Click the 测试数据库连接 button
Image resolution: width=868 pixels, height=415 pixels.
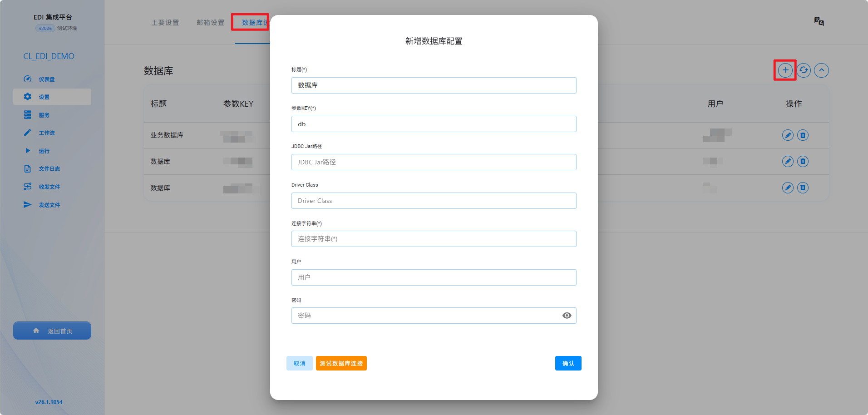341,363
